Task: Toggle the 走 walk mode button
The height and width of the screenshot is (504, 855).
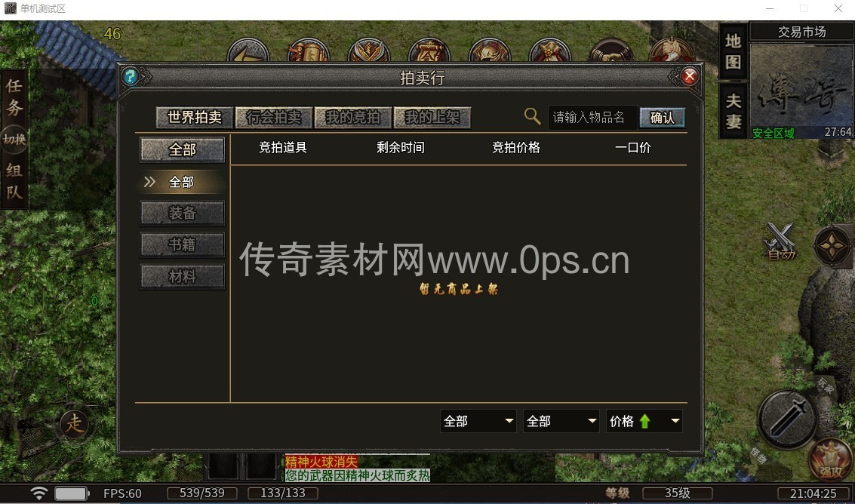Action: click(x=75, y=423)
